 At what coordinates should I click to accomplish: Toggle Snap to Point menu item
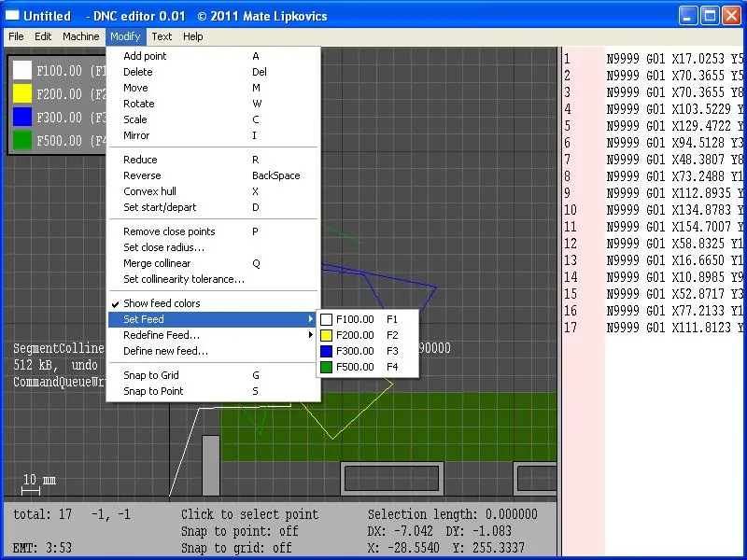(214, 391)
